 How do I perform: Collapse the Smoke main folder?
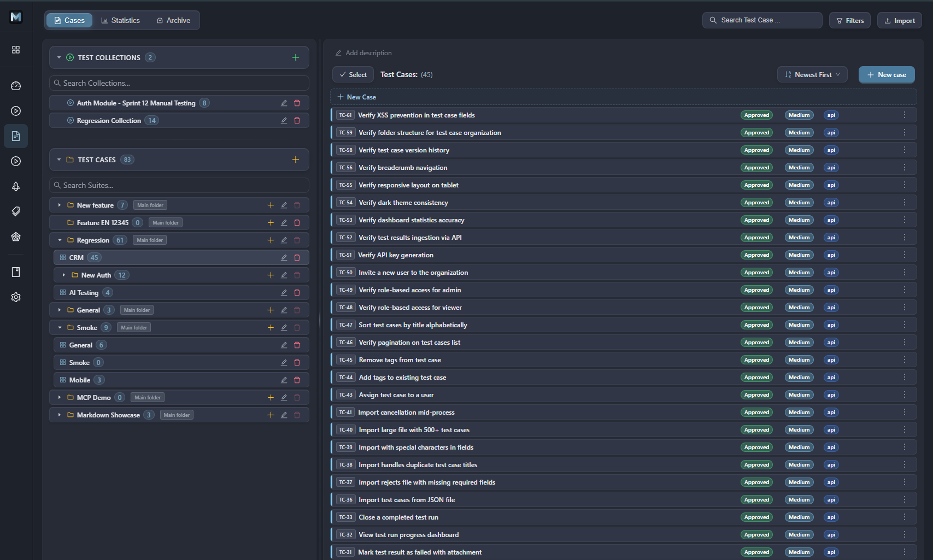point(60,328)
